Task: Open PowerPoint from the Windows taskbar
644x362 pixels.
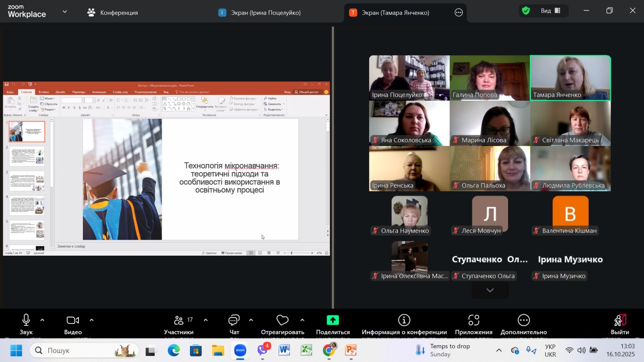Action: (x=351, y=350)
